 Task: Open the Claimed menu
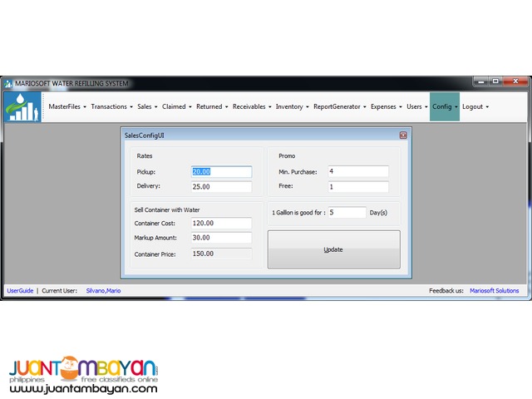point(176,106)
